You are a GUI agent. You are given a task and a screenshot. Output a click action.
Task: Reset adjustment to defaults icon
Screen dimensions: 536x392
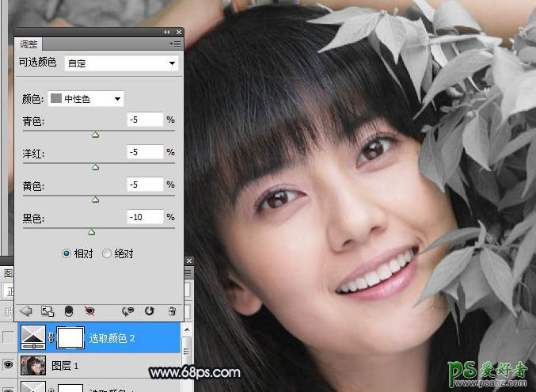150,311
